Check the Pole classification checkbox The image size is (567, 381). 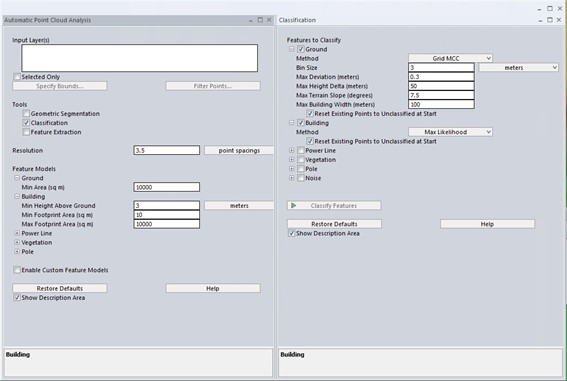click(x=300, y=169)
